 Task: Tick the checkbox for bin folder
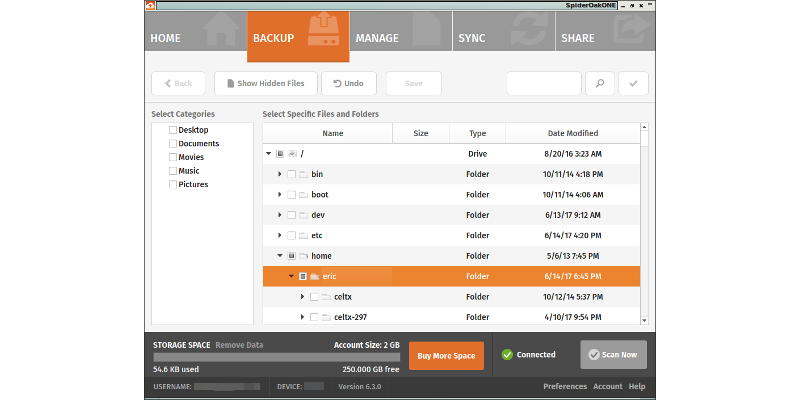tap(291, 174)
